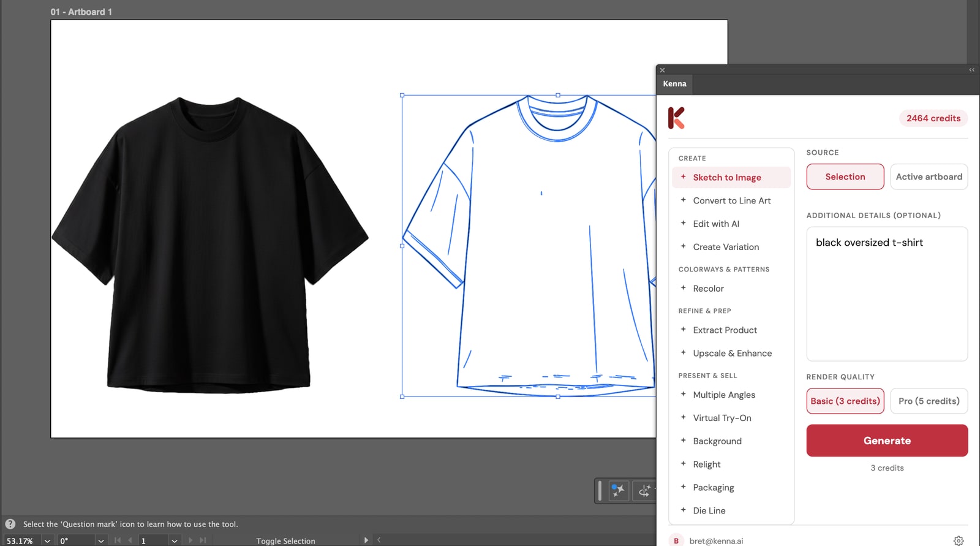The image size is (980, 546).
Task: Open the rotation angle dropdown
Action: click(101, 541)
